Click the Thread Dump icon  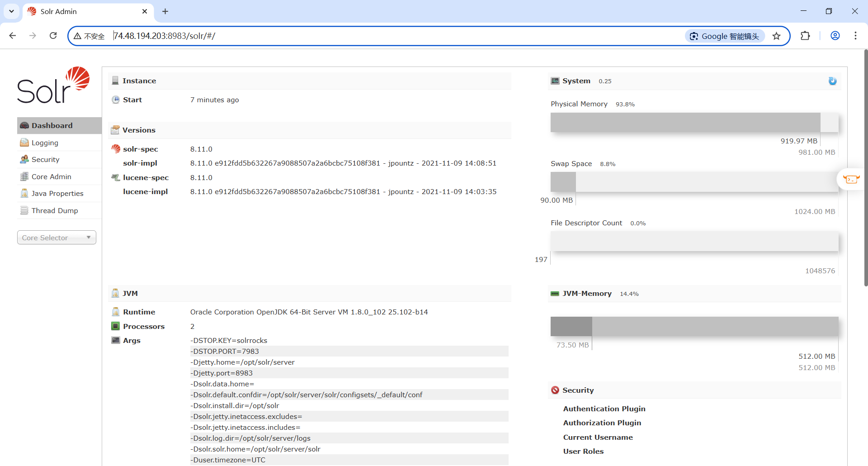(24, 211)
